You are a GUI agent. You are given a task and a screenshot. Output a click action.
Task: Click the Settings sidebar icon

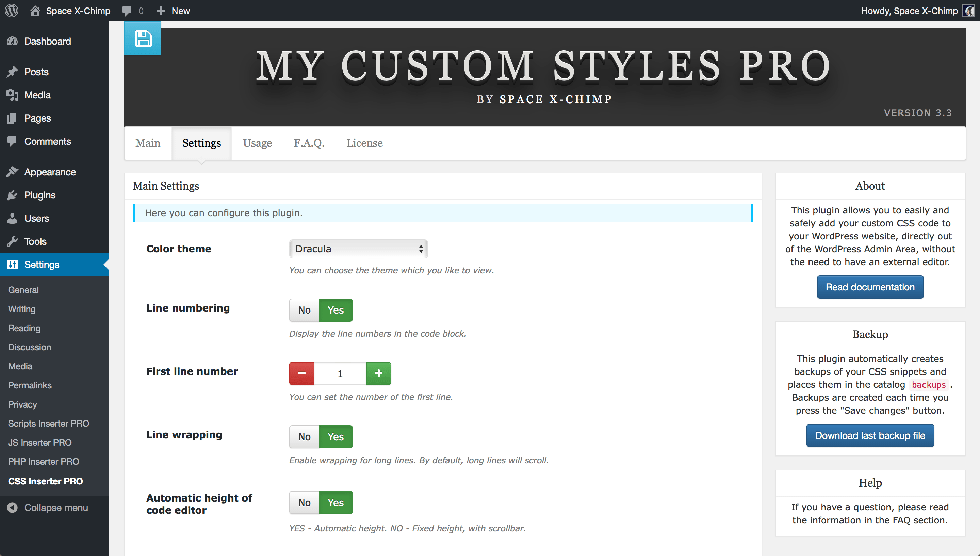13,263
